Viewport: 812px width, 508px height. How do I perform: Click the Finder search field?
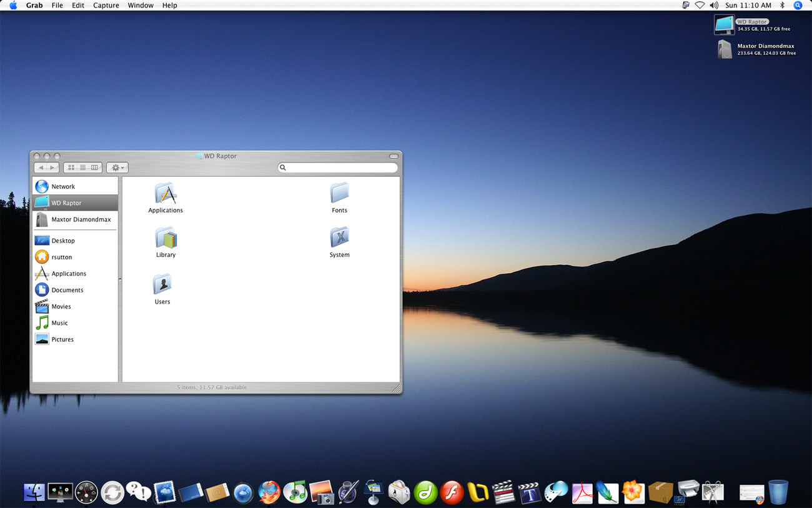tap(338, 167)
